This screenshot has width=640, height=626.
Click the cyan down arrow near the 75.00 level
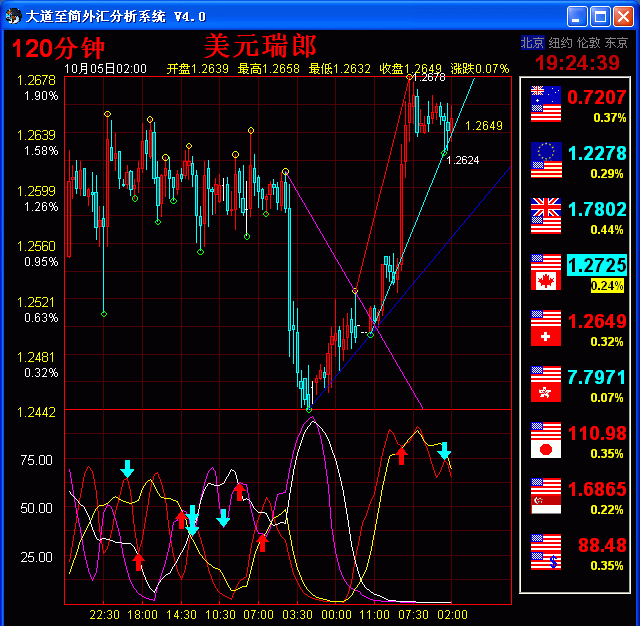(x=127, y=468)
